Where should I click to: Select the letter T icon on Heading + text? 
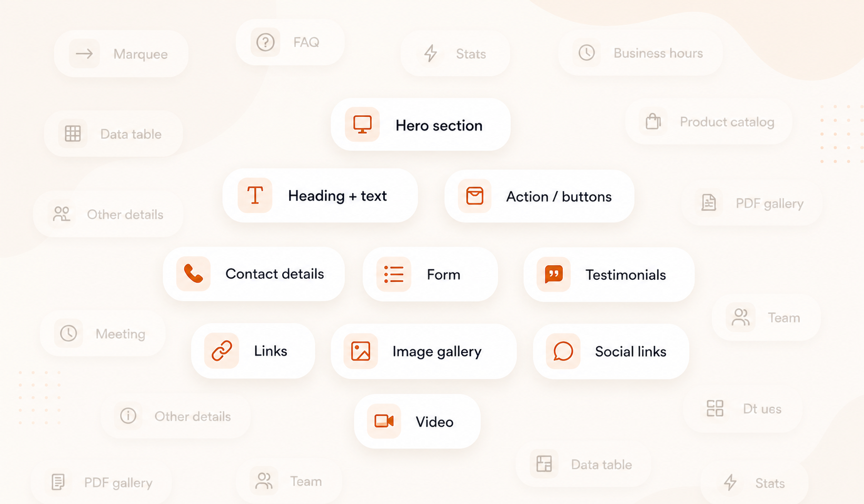pyautogui.click(x=255, y=195)
